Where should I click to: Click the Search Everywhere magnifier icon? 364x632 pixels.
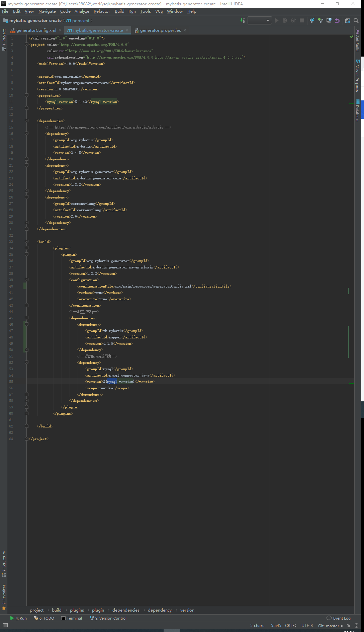point(356,20)
